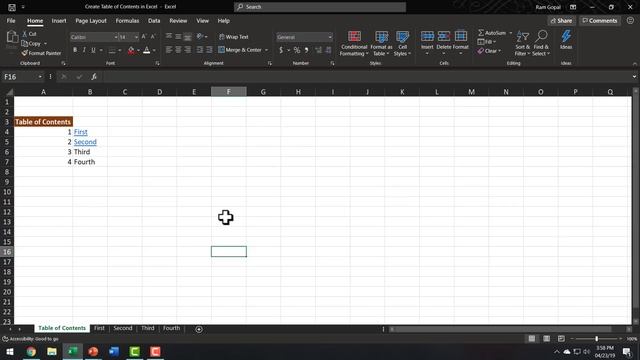The height and width of the screenshot is (360, 640).
Task: Toggle Underline formatting
Action: pyautogui.click(x=93, y=50)
